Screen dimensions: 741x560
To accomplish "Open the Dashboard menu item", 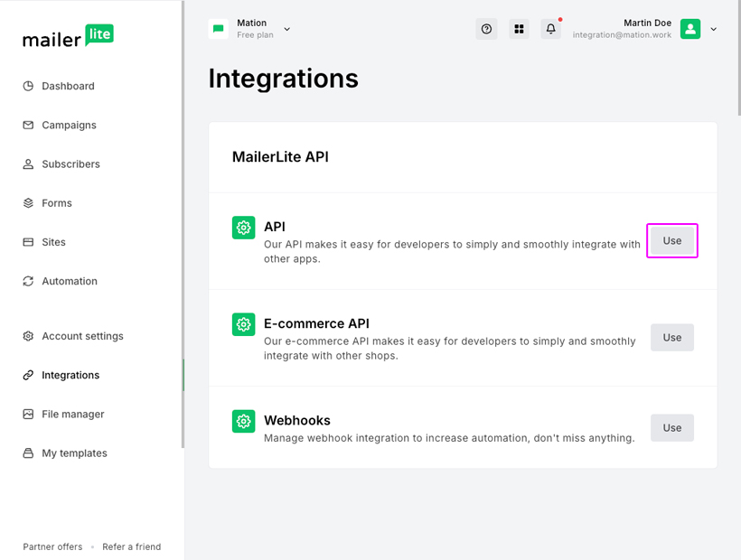I will (x=68, y=86).
